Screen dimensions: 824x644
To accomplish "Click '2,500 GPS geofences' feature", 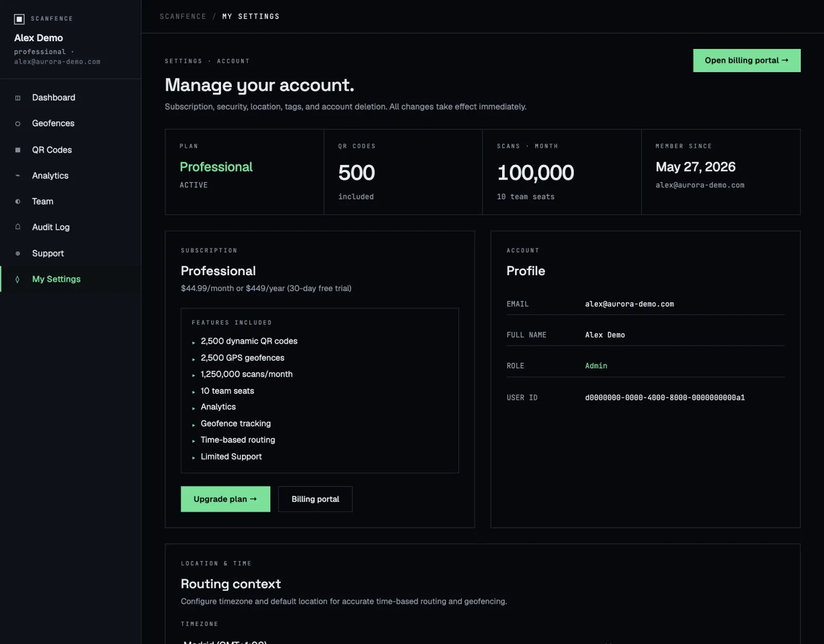I will [242, 358].
